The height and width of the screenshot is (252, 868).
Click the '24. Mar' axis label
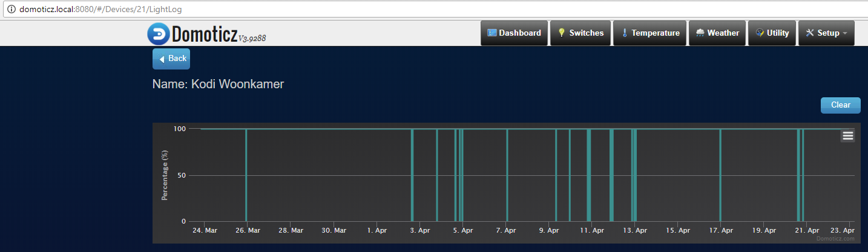click(205, 230)
